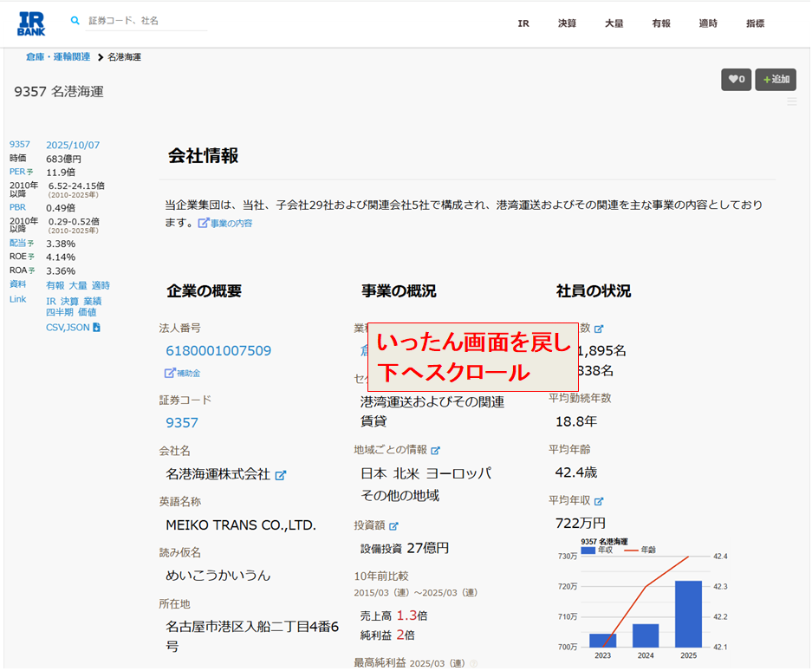Screen dimensions: 812x671
Task: Click the CSV,JSON download file icon
Action: [96, 328]
